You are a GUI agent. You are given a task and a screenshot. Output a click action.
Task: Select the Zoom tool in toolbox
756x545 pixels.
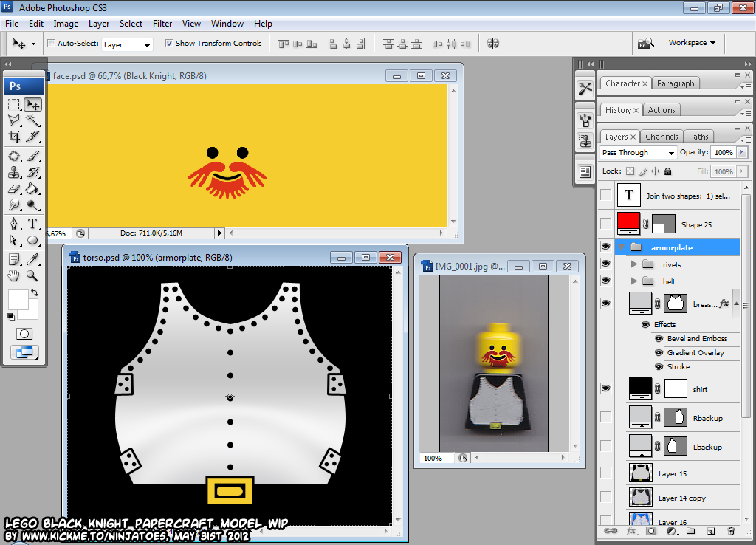(x=32, y=276)
